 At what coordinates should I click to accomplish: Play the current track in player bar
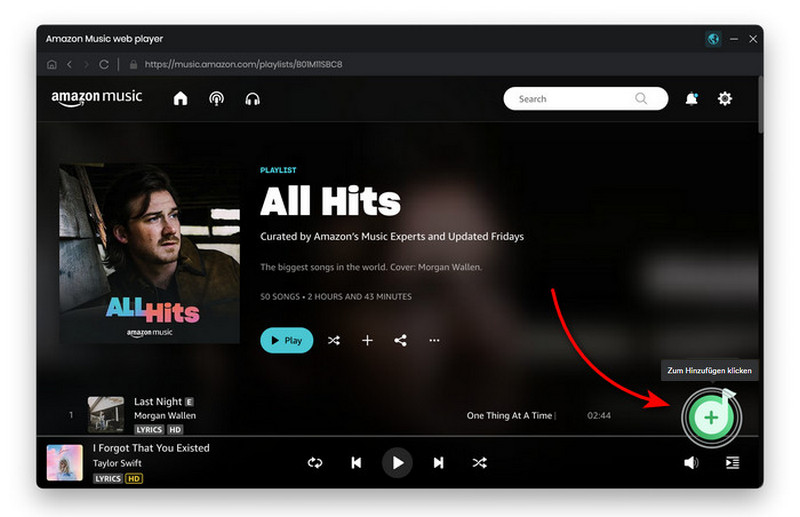point(397,463)
